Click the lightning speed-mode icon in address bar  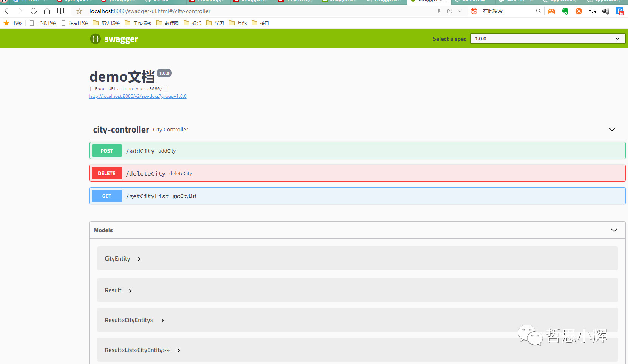click(439, 11)
